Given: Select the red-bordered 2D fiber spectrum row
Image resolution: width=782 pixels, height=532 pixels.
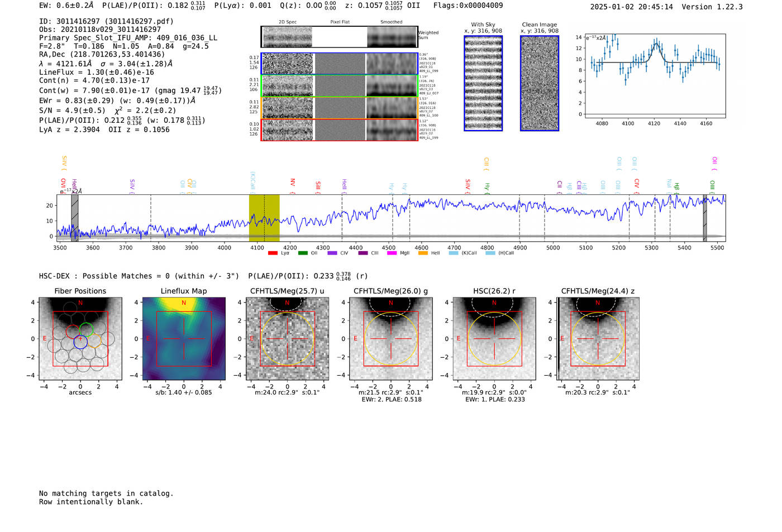Looking at the screenshot, I should (x=340, y=130).
